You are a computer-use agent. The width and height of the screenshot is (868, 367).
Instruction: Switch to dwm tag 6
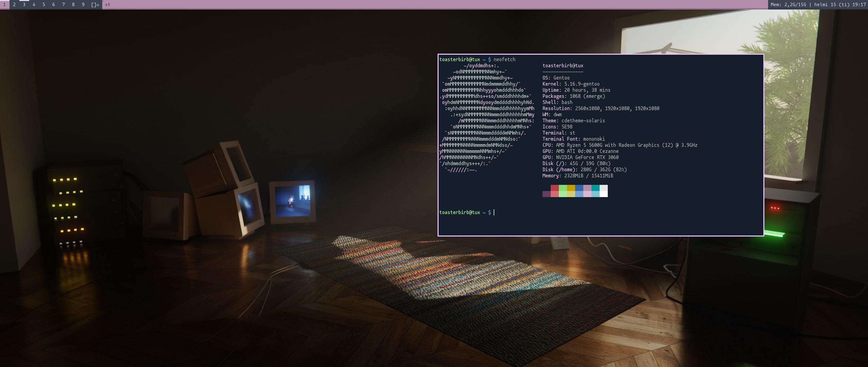pyautogui.click(x=54, y=4)
